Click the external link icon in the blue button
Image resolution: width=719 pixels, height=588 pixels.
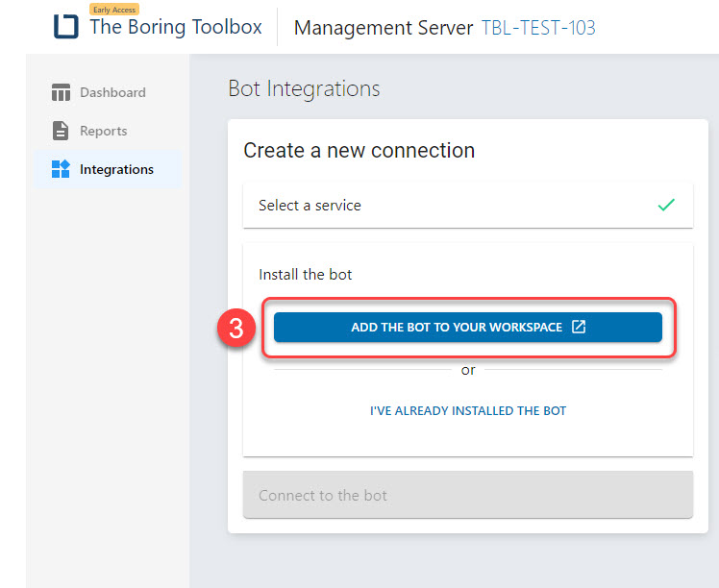[x=579, y=327]
